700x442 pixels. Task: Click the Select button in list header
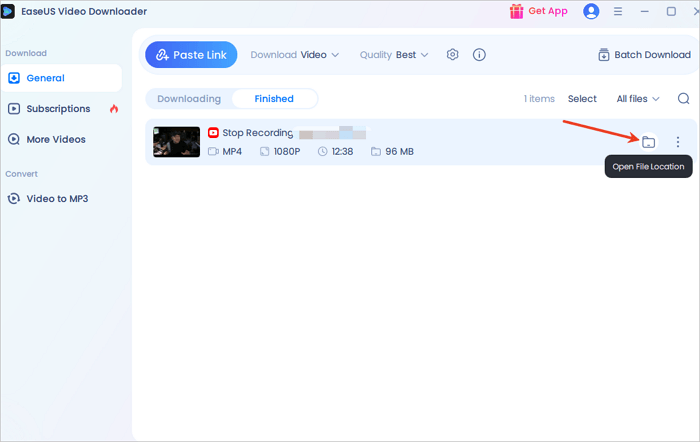582,99
